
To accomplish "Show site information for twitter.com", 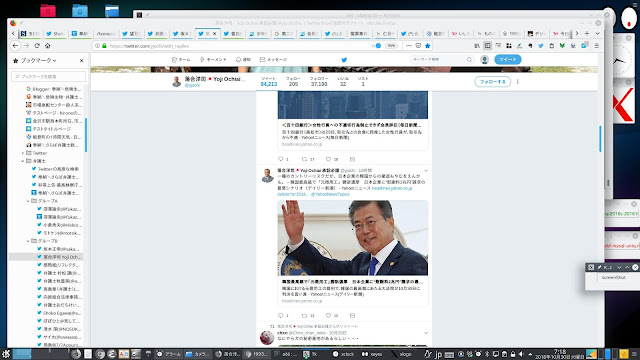I will coord(97,46).
